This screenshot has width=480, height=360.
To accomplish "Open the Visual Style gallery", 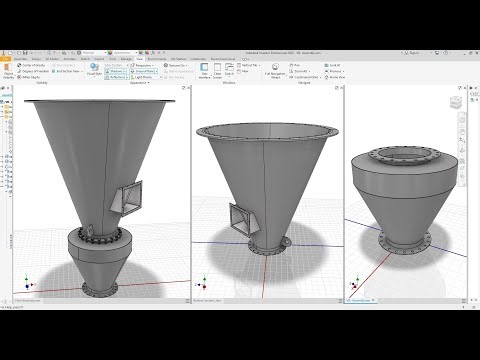I will pos(94,70).
